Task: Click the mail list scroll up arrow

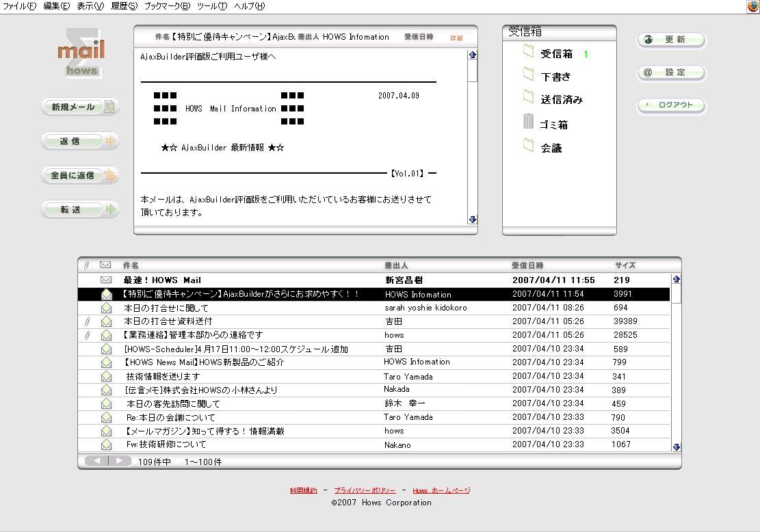Action: [676, 279]
